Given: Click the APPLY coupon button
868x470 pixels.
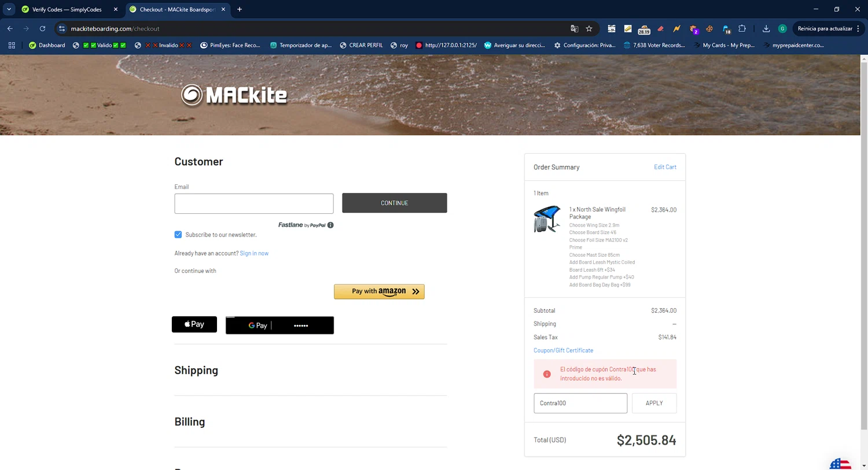Looking at the screenshot, I should pyautogui.click(x=654, y=403).
